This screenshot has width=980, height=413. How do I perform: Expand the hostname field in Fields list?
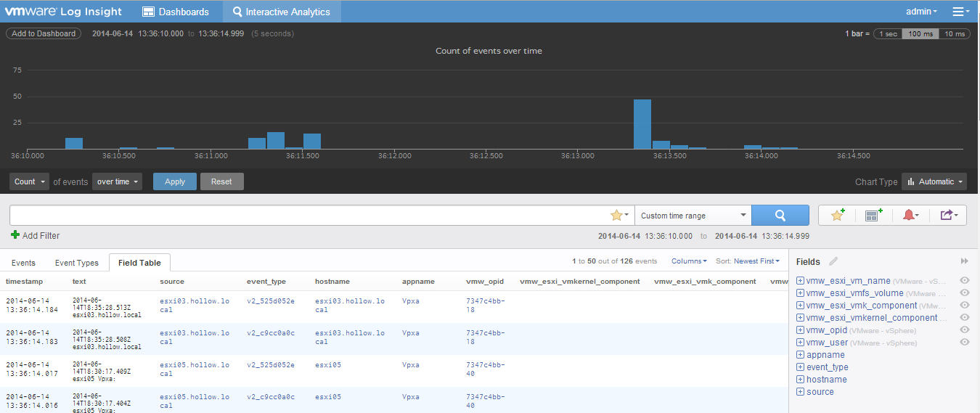800,380
